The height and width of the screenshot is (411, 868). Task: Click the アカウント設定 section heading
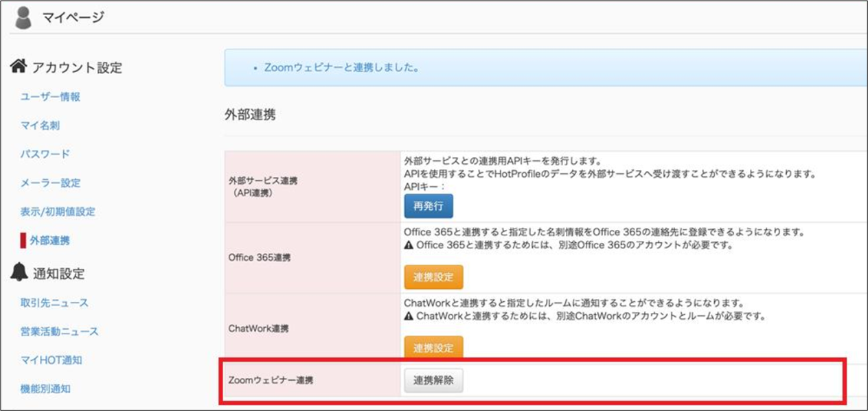(77, 68)
